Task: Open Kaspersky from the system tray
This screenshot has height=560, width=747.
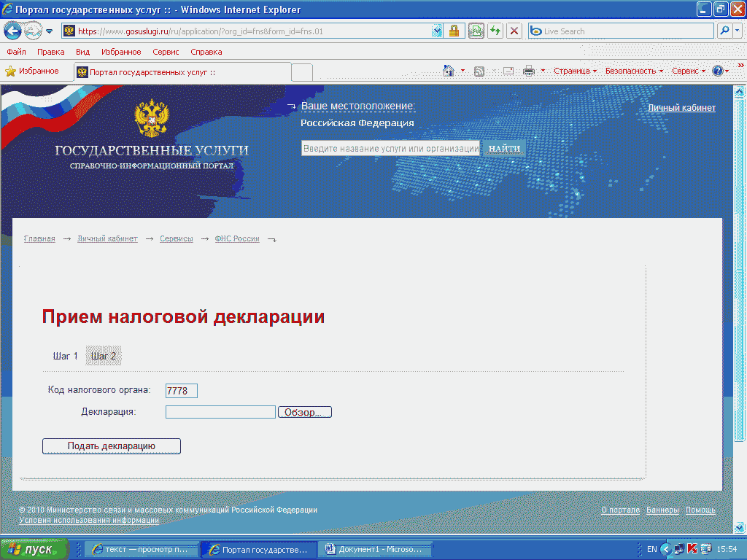Action: [x=692, y=549]
